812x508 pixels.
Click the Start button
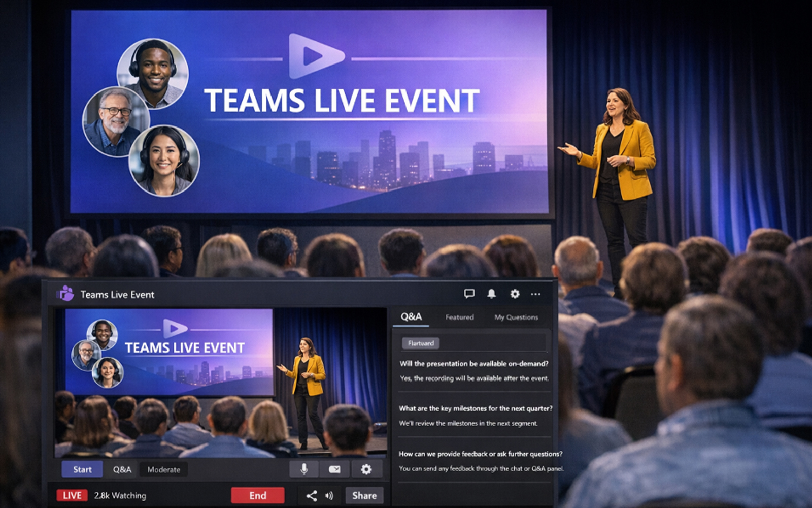tap(82, 469)
